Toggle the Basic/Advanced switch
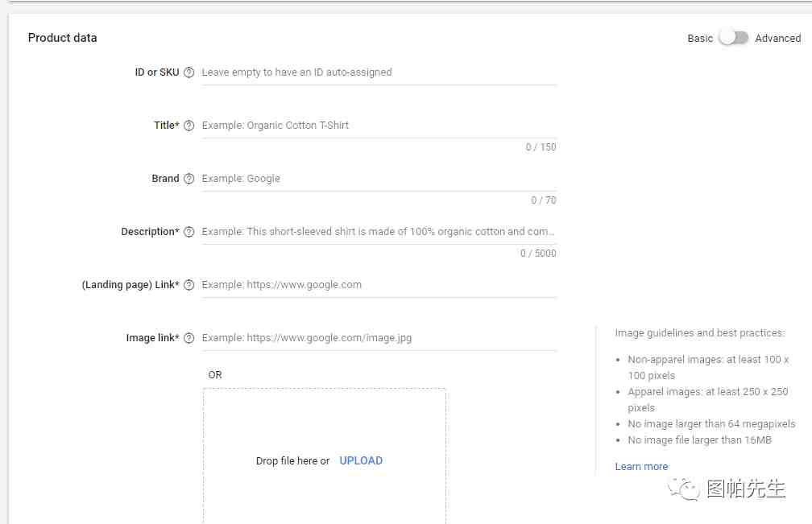This screenshot has width=812, height=524. (x=733, y=38)
